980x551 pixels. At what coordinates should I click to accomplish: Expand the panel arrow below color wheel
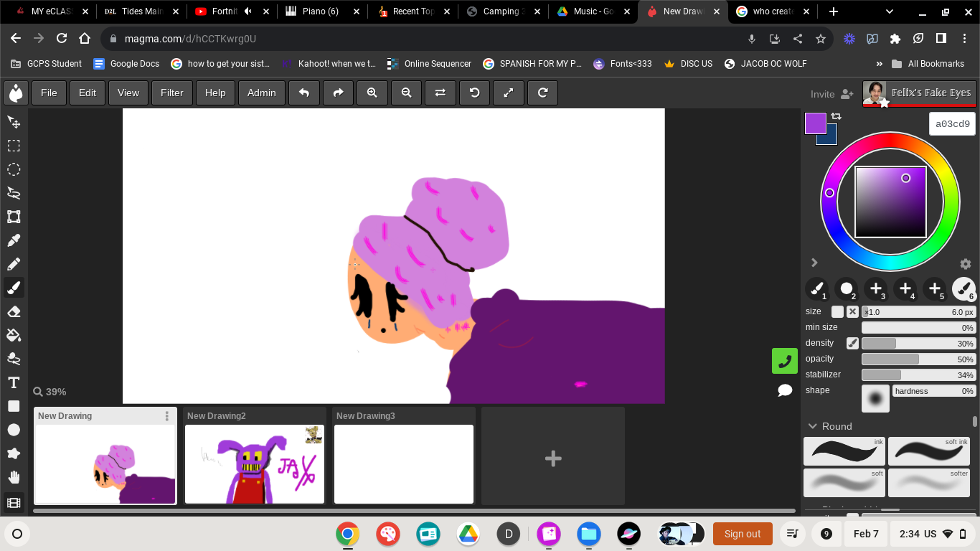click(814, 263)
